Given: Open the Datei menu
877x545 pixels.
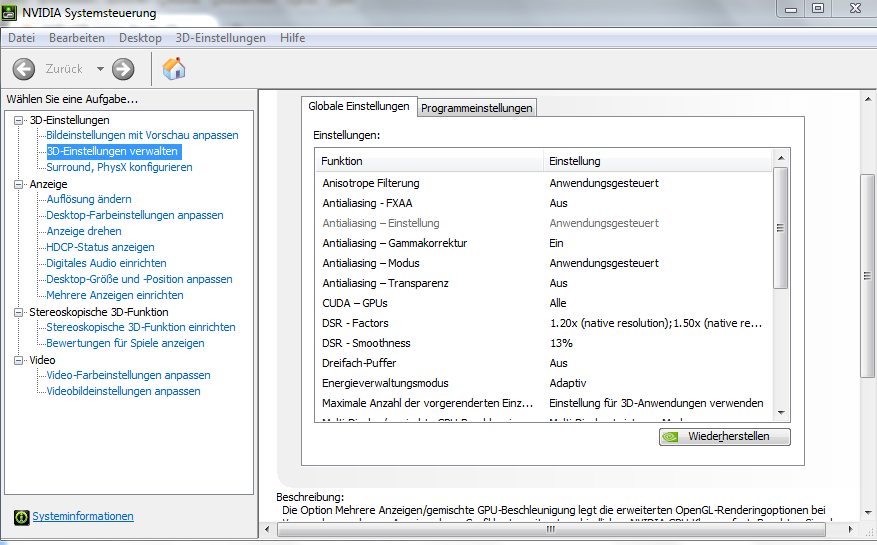Looking at the screenshot, I should 21,38.
